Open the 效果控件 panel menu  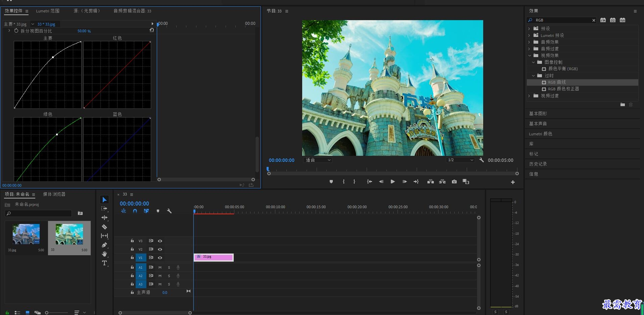click(x=27, y=11)
